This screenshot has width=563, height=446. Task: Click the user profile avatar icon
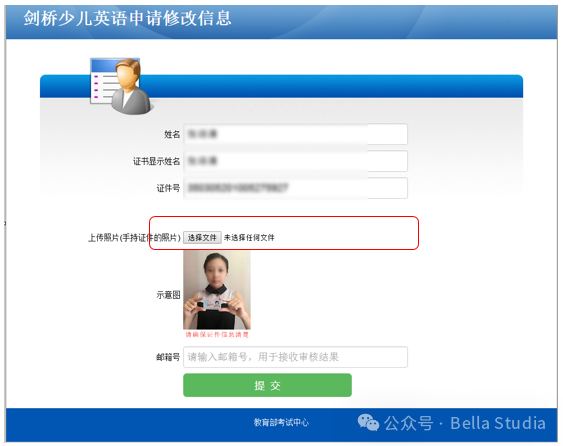[121, 86]
